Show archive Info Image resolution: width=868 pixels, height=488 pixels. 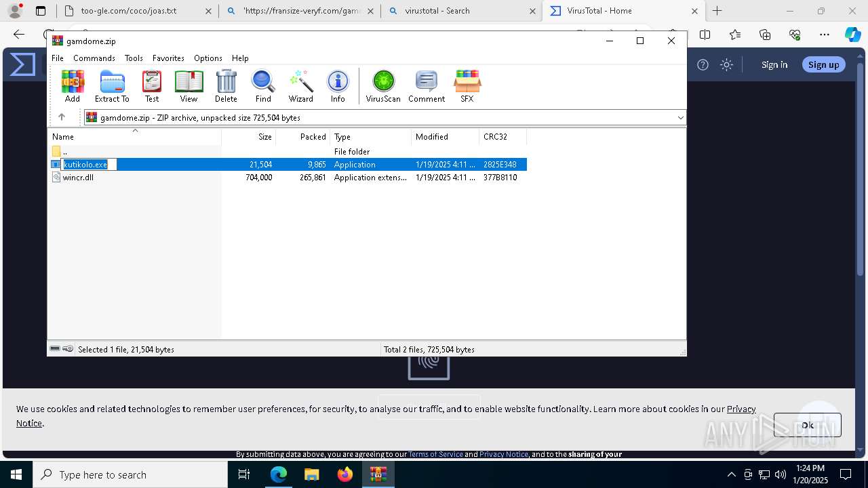pyautogui.click(x=338, y=86)
